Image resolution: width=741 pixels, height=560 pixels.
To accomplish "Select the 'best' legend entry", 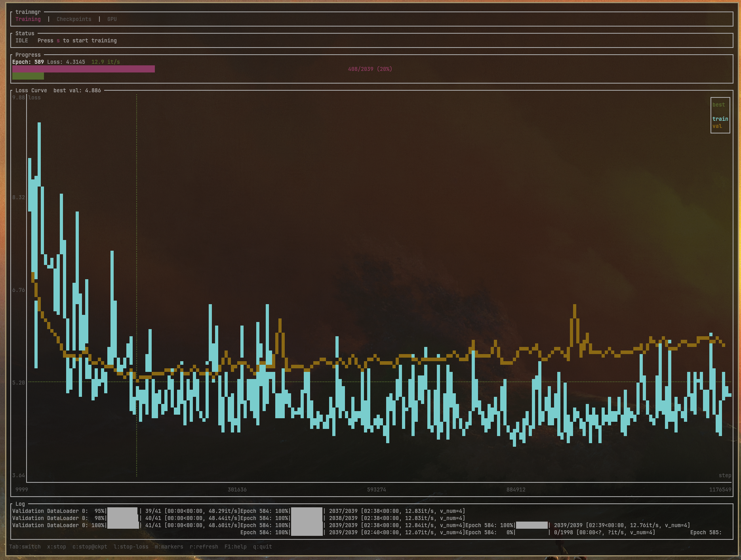I will click(719, 105).
